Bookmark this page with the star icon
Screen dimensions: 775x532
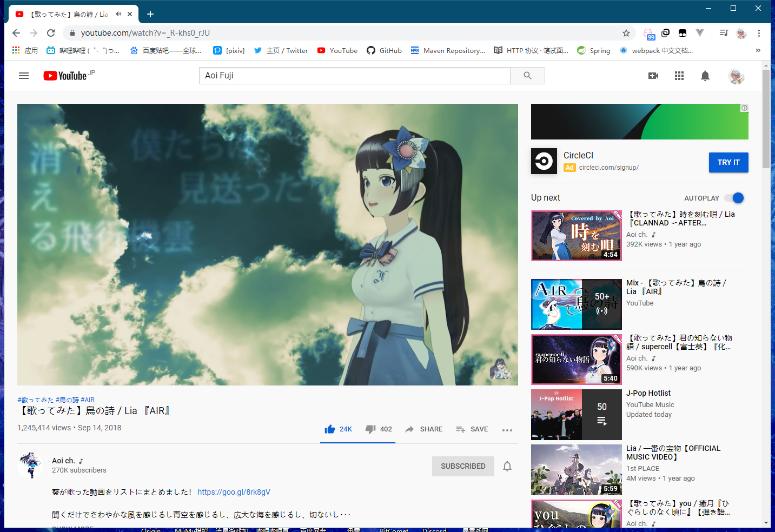tap(626, 33)
